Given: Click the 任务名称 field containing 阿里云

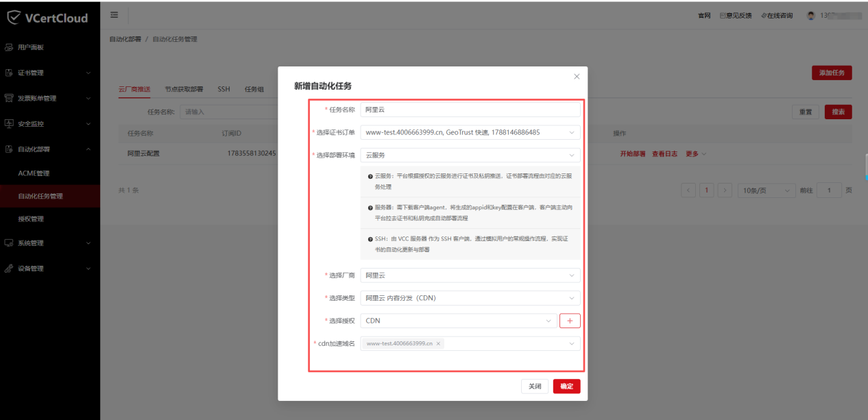Looking at the screenshot, I should [470, 110].
